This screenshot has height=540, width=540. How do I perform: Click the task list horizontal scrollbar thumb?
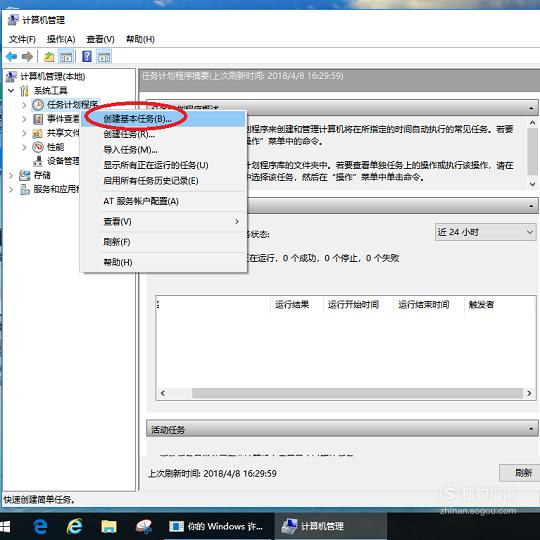(357, 393)
